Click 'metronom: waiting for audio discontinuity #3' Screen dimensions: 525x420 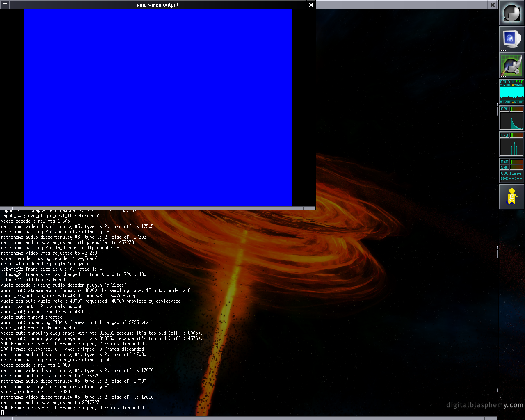55,232
